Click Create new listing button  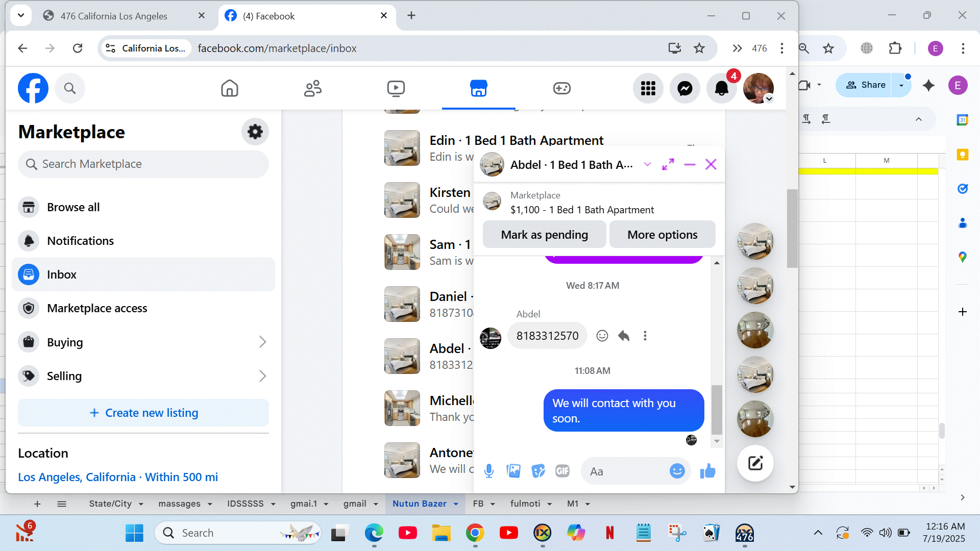point(143,413)
